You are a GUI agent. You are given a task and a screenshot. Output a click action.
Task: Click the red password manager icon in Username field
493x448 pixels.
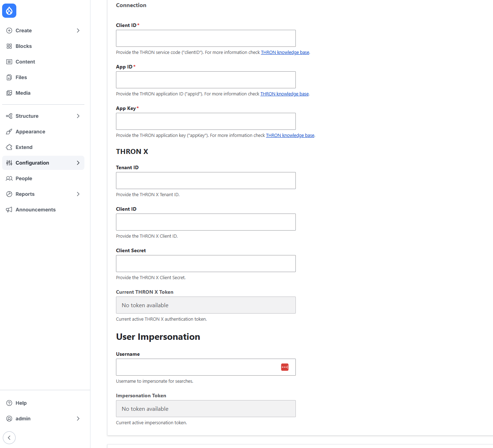[x=285, y=367]
